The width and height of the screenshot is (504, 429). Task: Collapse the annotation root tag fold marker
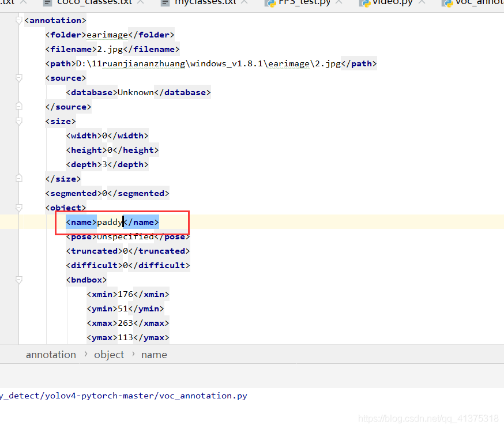[x=18, y=20]
